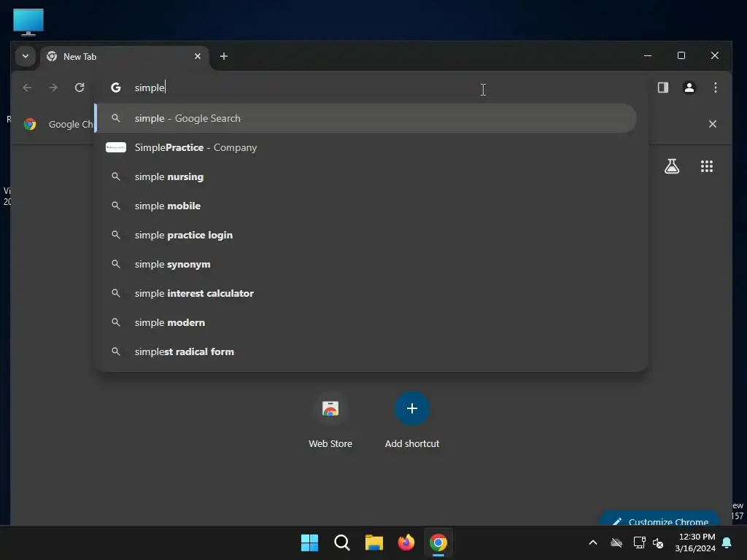Choose 'simple nursing' suggestion
The width and height of the screenshot is (747, 560).
click(x=365, y=176)
